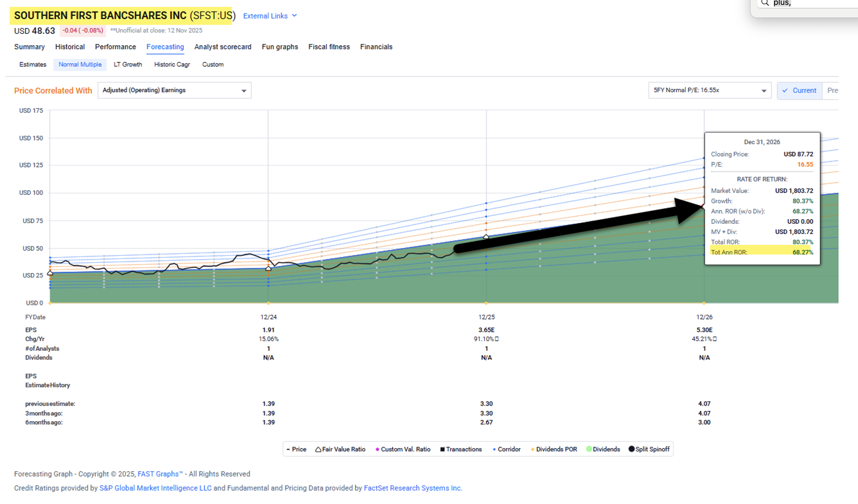Viewport: 858px width, 504px height.
Task: Toggle the Current checkmark button
Action: 799,90
